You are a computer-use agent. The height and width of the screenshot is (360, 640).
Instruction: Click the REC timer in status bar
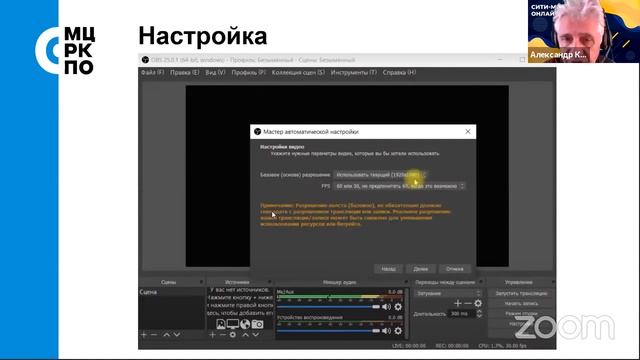point(452,346)
